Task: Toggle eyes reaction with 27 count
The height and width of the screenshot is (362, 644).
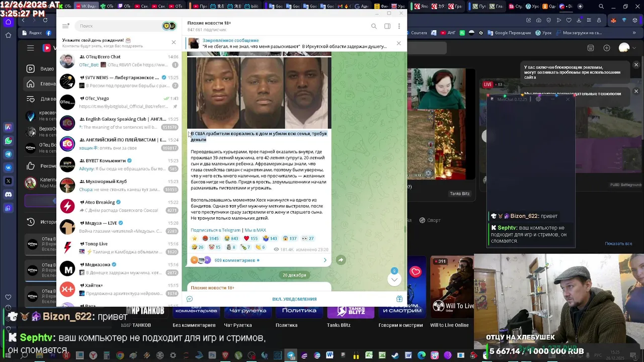Action: coord(307,238)
